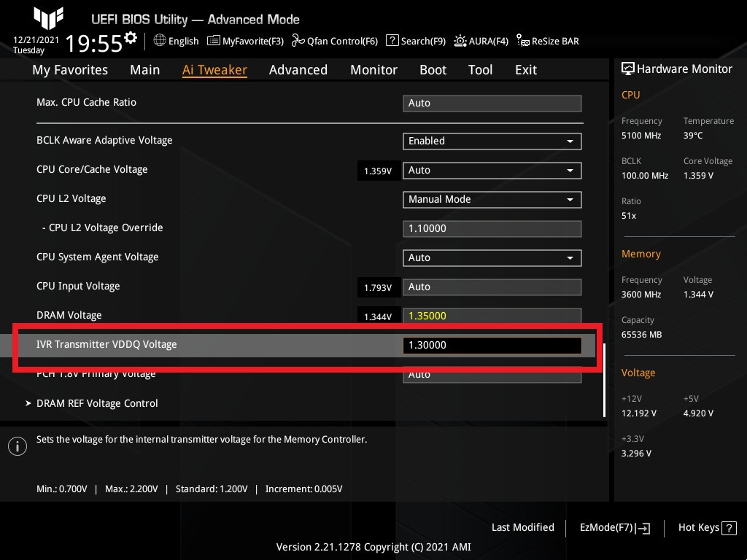Click Increment: 0.005V text
Image resolution: width=747 pixels, height=560 pixels.
pyautogui.click(x=304, y=489)
